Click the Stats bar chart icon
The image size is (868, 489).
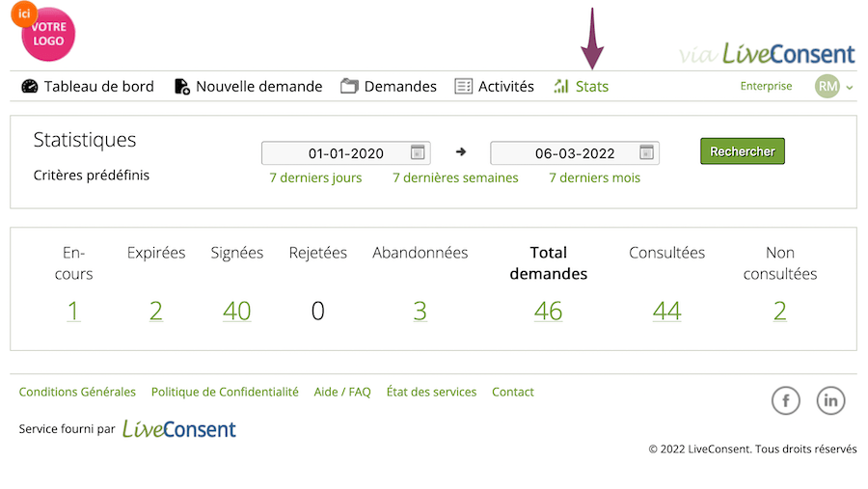point(561,87)
